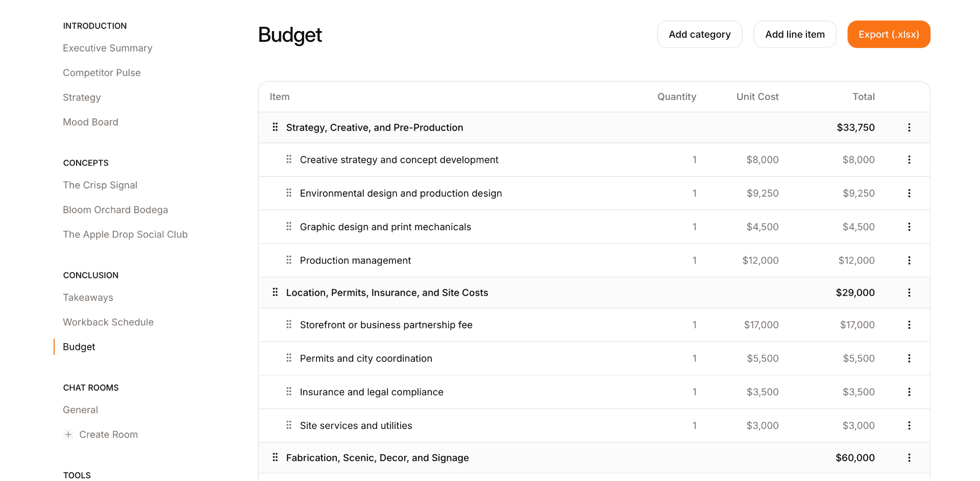Click the Item column header
The height and width of the screenshot is (481, 980).
280,97
